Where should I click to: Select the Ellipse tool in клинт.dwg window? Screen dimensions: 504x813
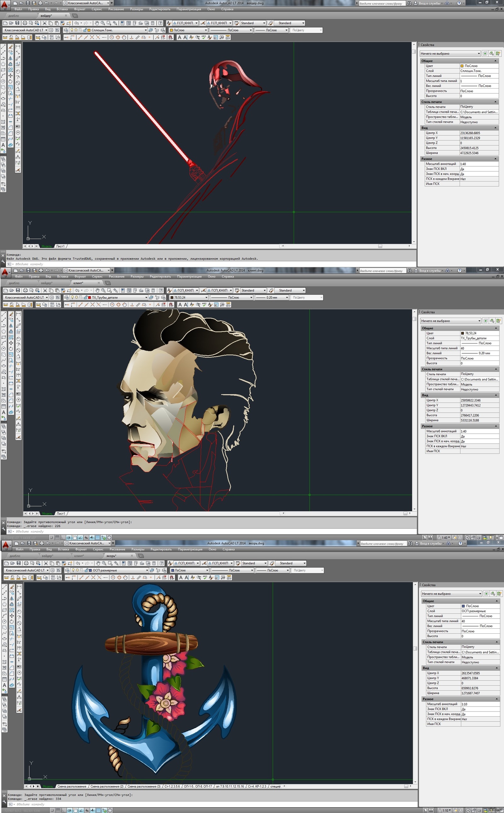4,366
